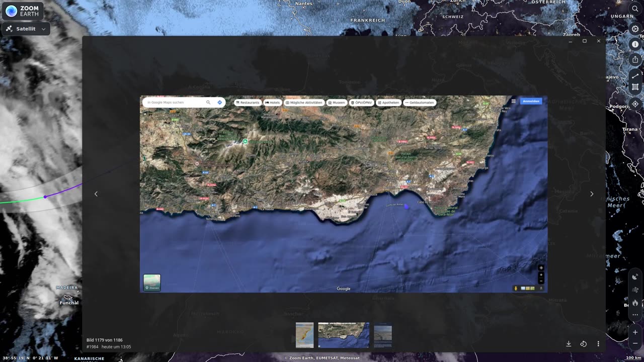
Task: Toggle the fire heat spots layer
Action: click(635, 302)
